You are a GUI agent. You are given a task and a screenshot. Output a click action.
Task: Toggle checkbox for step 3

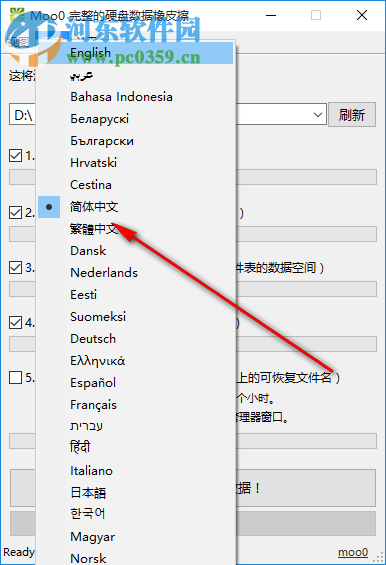coord(15,268)
